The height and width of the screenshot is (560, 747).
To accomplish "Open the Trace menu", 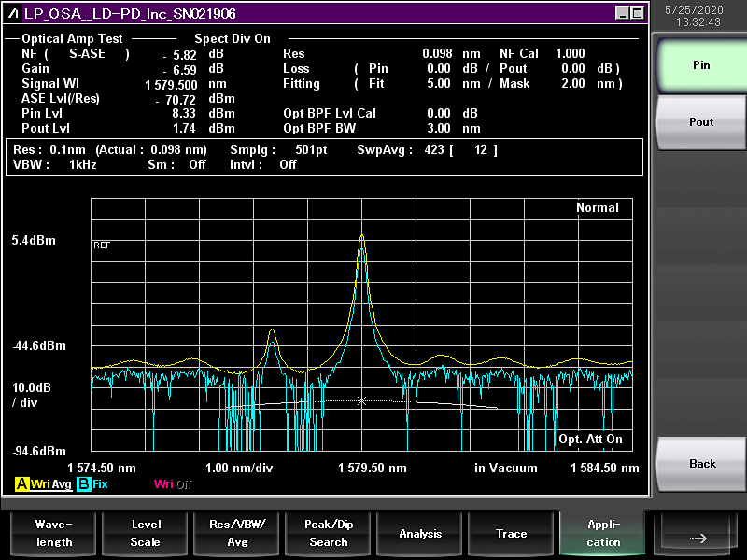I will (511, 533).
